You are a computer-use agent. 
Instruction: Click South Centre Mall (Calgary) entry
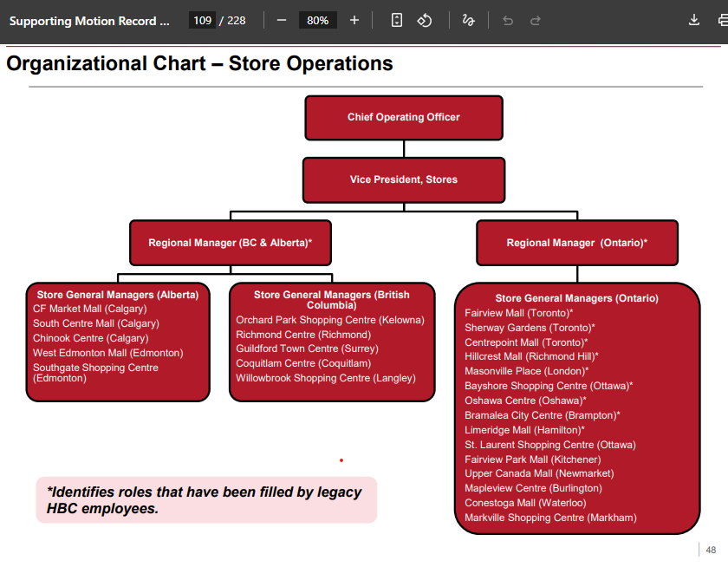[x=95, y=323]
